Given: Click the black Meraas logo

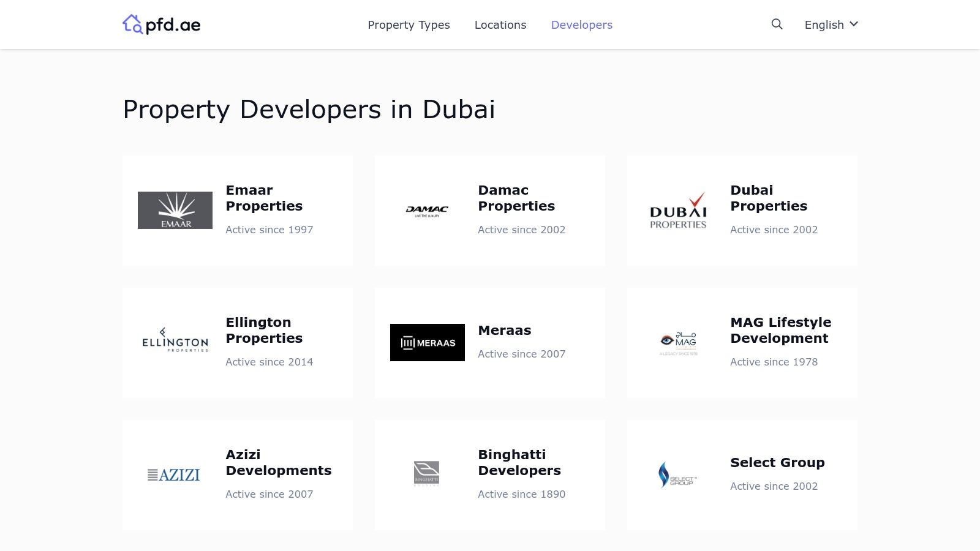Looking at the screenshot, I should coord(428,342).
